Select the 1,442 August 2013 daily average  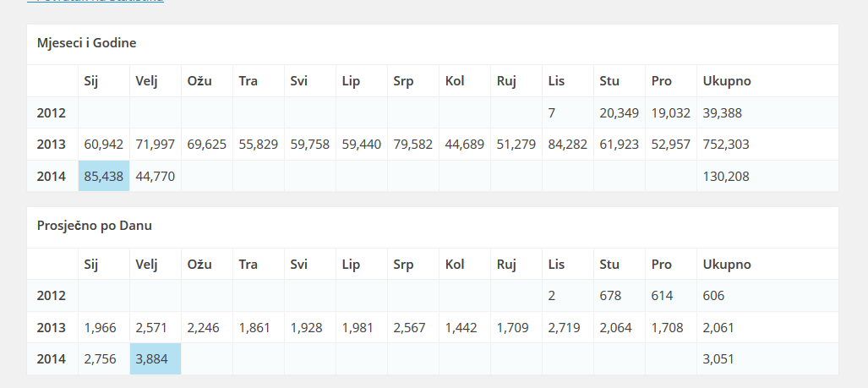pyautogui.click(x=461, y=327)
